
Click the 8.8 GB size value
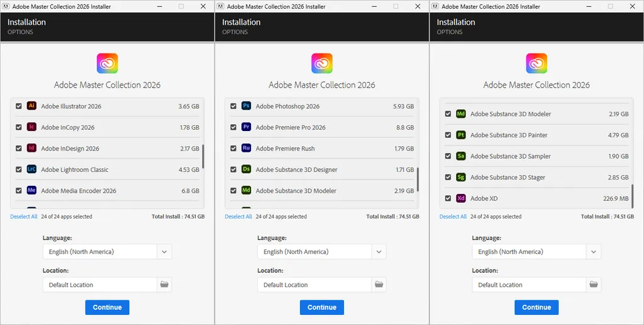(405, 127)
